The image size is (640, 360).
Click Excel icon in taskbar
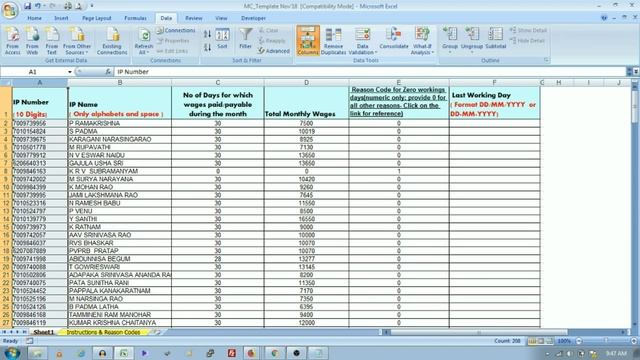pos(123,353)
